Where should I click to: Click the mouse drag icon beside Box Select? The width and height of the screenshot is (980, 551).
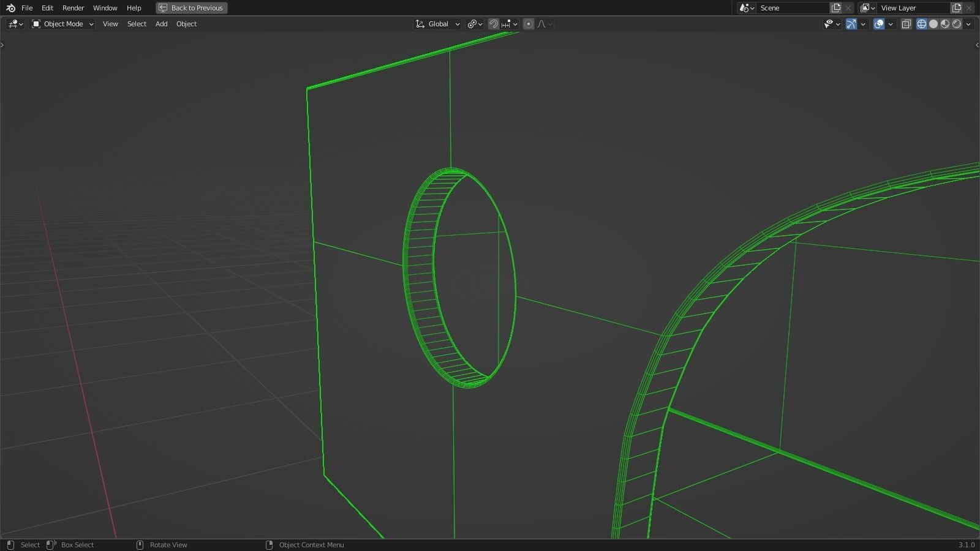coord(51,545)
